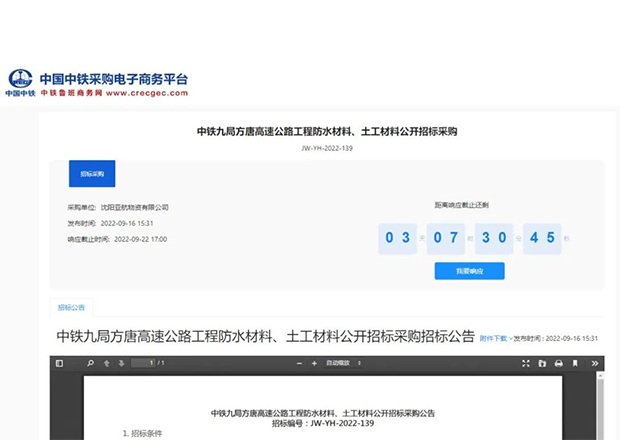Zoom in the PDF document
Viewport: 620px width, 440px height.
[314, 363]
